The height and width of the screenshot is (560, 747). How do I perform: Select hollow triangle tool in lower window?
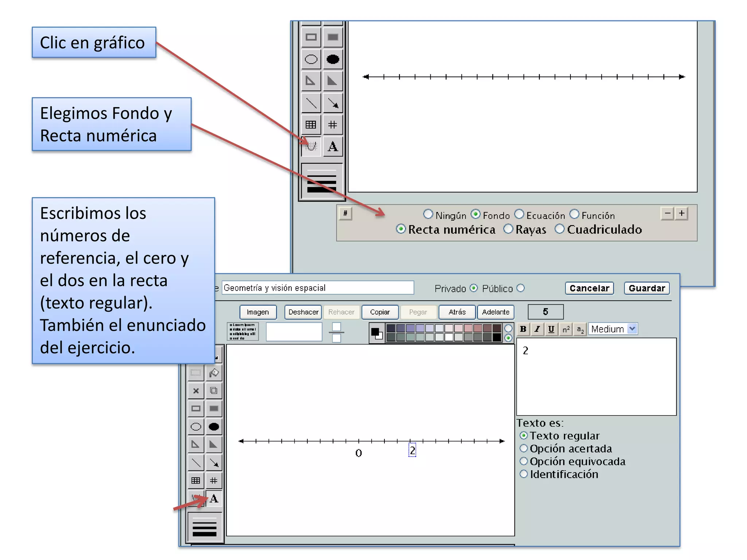pyautogui.click(x=196, y=444)
